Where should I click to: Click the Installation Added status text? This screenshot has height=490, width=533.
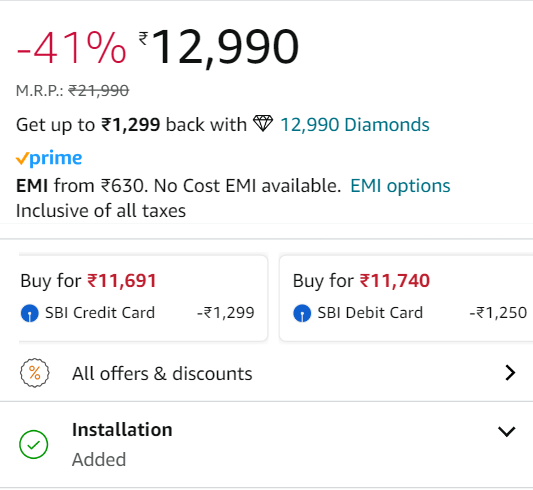tap(99, 459)
